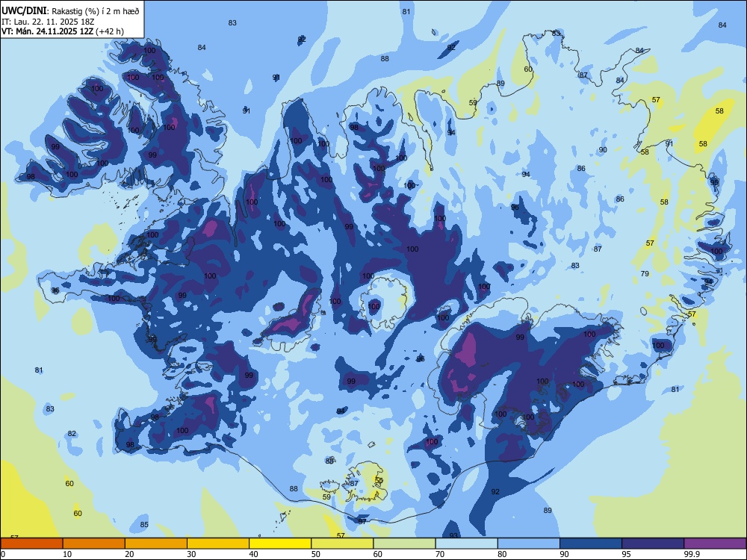The width and height of the screenshot is (747, 560).
Task: Click the "82" humidity value on the map
Action: [x=72, y=434]
